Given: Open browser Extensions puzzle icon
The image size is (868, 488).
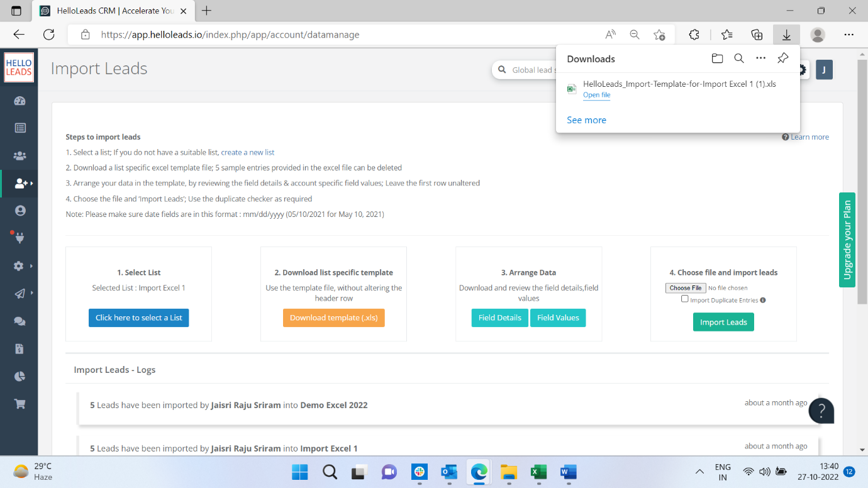Looking at the screenshot, I should pyautogui.click(x=694, y=35).
